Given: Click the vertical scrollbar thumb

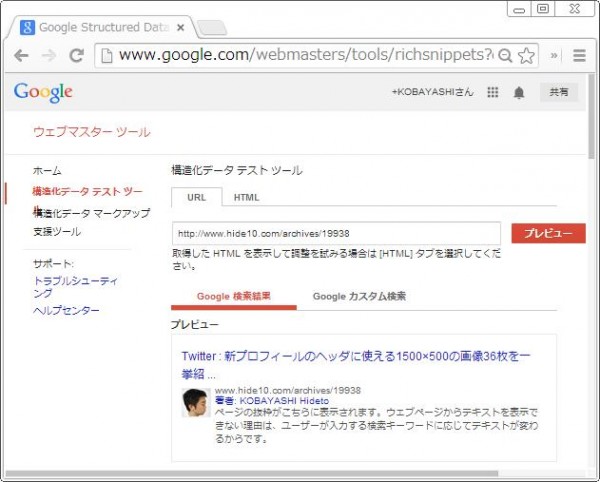Looking at the screenshot, I should click(x=592, y=117).
